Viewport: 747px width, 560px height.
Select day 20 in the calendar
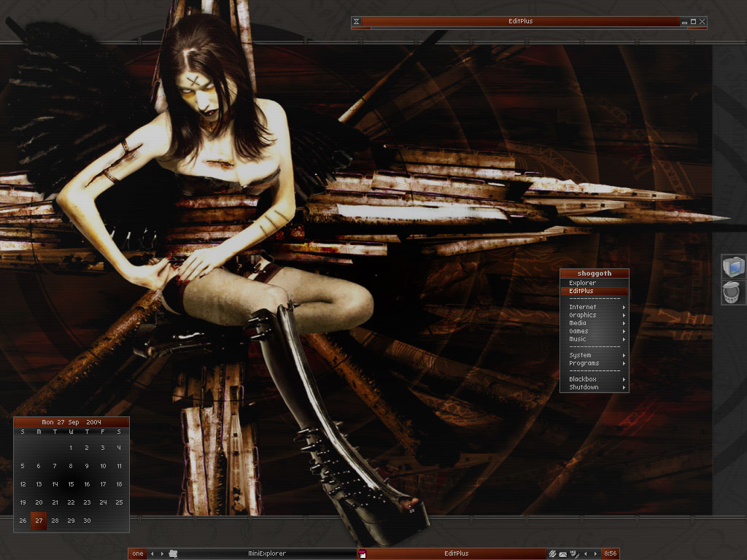point(39,502)
